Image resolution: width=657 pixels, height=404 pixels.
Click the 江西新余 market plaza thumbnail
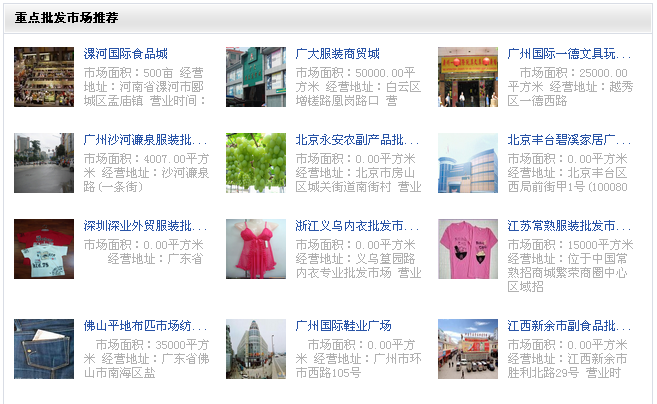(468, 349)
